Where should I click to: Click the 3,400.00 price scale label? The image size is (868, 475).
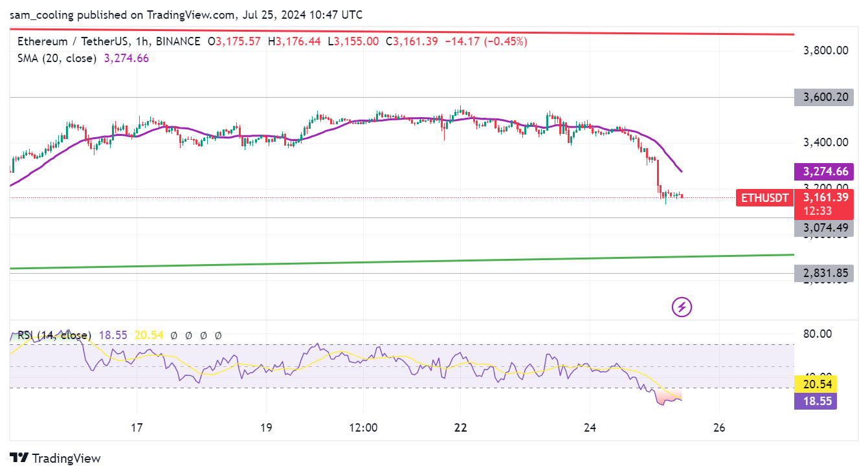(825, 142)
